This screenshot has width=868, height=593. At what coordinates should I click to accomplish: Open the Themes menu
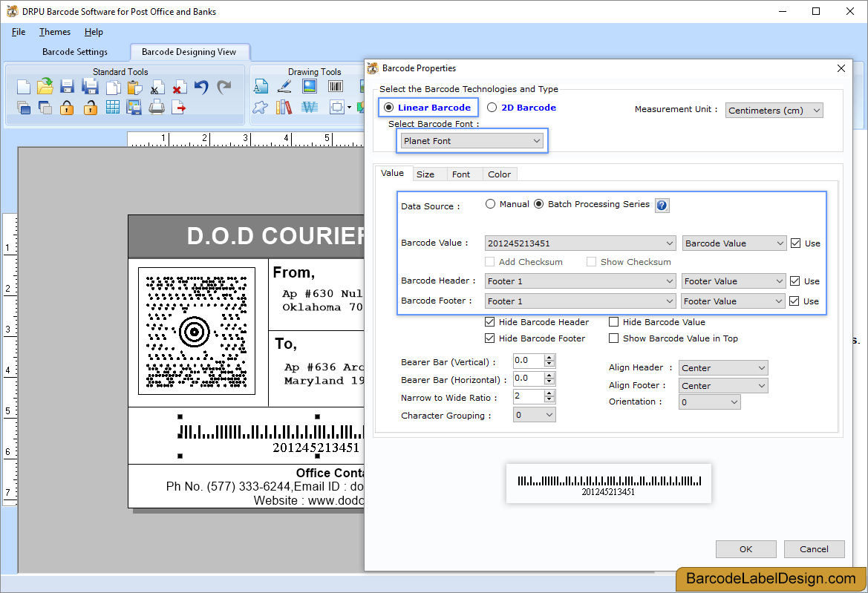coord(55,31)
